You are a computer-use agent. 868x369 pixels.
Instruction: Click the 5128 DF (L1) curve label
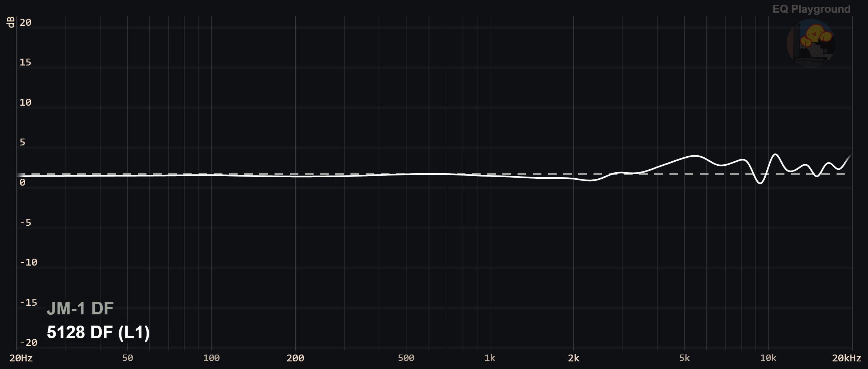click(x=98, y=332)
